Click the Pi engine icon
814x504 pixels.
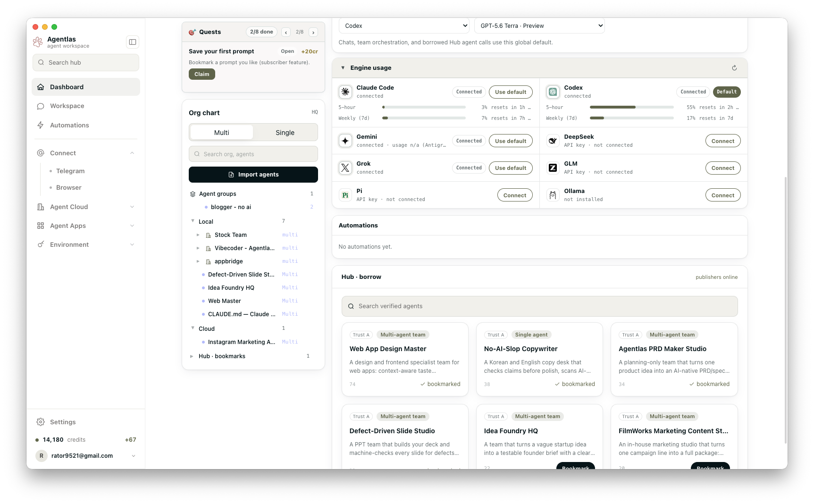click(345, 195)
